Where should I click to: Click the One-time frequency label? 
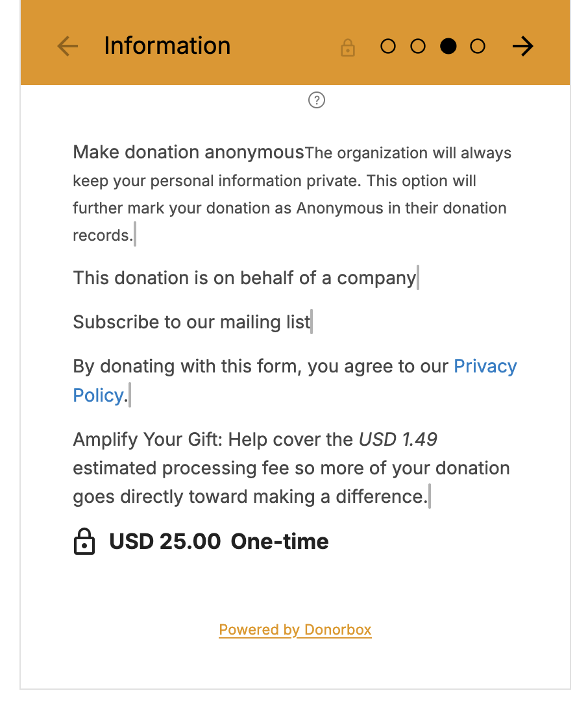280,542
